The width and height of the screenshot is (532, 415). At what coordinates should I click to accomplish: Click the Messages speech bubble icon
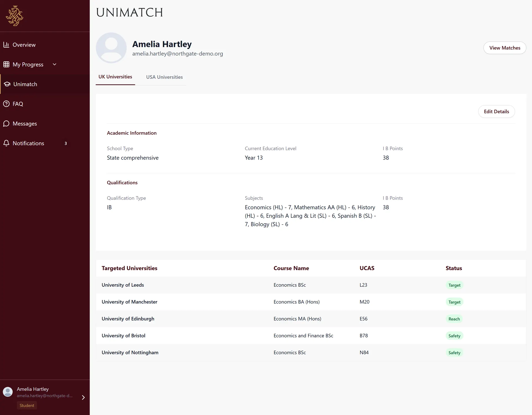pos(6,123)
